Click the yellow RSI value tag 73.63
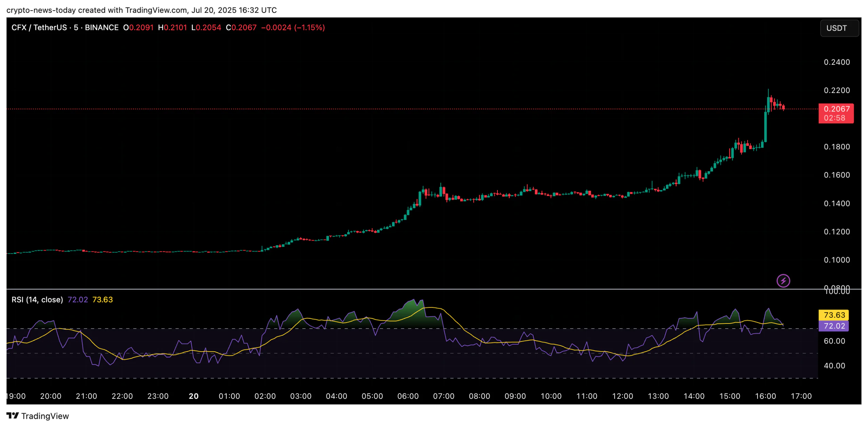868x427 pixels. point(834,315)
